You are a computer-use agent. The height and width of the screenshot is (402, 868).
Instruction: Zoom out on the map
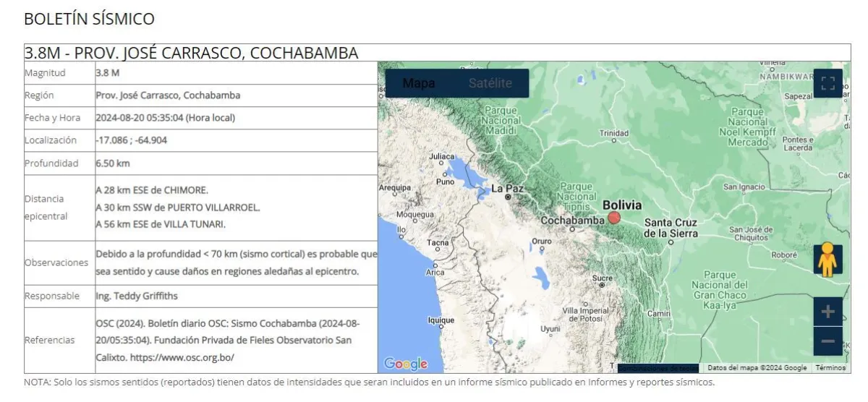[x=827, y=341]
